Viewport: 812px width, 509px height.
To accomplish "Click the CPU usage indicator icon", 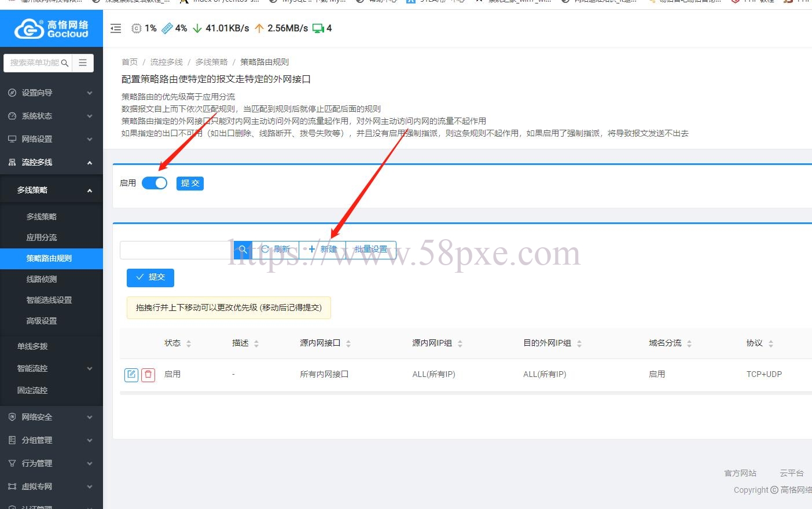I will click(x=137, y=28).
